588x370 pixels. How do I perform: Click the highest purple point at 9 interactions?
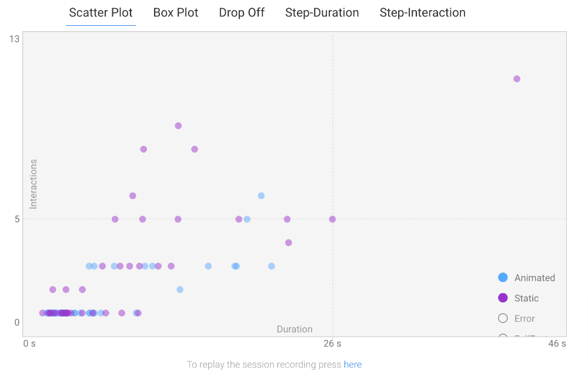point(178,125)
